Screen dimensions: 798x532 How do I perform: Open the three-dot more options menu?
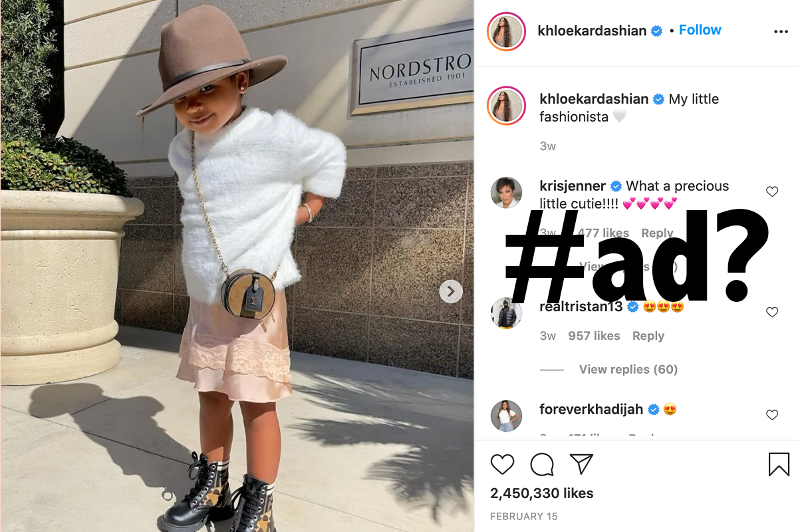coord(781,31)
